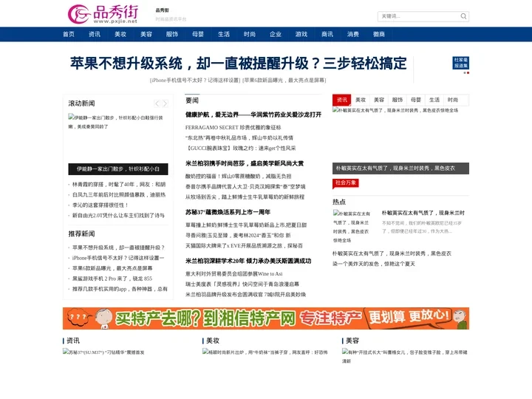Open 资讯 in navigation bar
This screenshot has height=399, width=532.
pyautogui.click(x=95, y=34)
